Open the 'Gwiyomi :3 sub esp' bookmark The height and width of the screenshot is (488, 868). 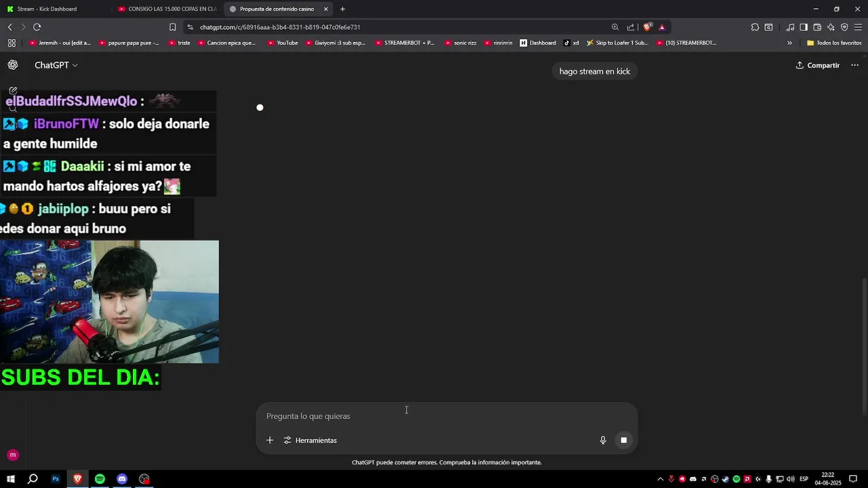pos(335,43)
